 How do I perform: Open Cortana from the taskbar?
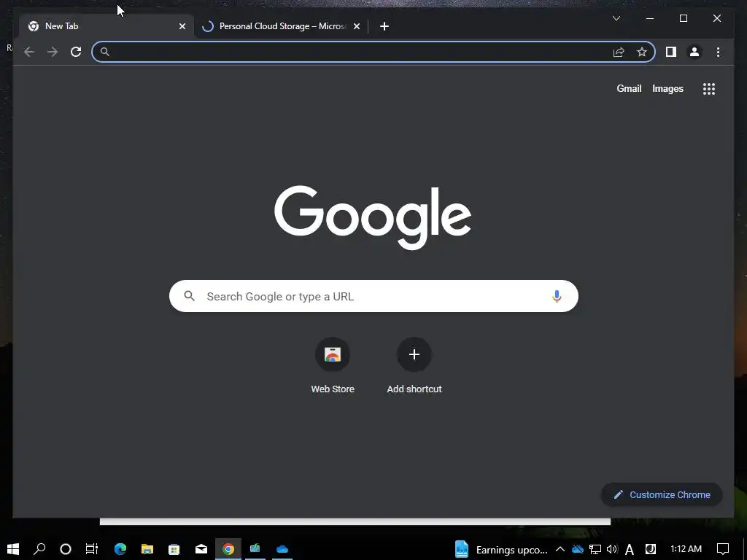[66, 549]
